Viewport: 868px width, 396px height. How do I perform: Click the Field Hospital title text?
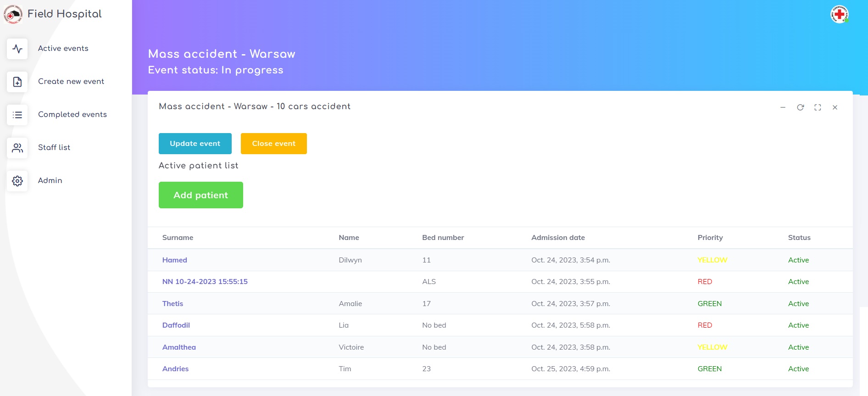pos(65,14)
